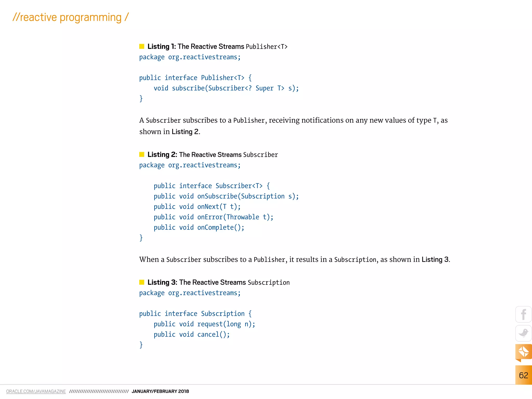Open the ORACLE.COM/JAVAMAGAZINE link
532x399 pixels.
(x=36, y=391)
